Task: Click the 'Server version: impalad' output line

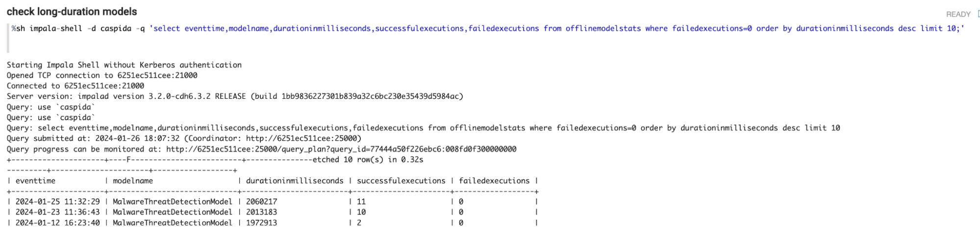Action: (x=234, y=96)
